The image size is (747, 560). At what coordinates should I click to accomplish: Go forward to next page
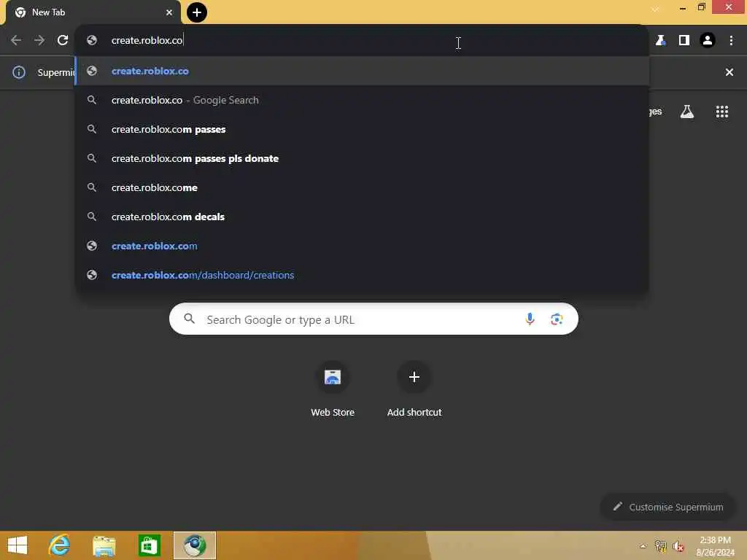point(39,41)
